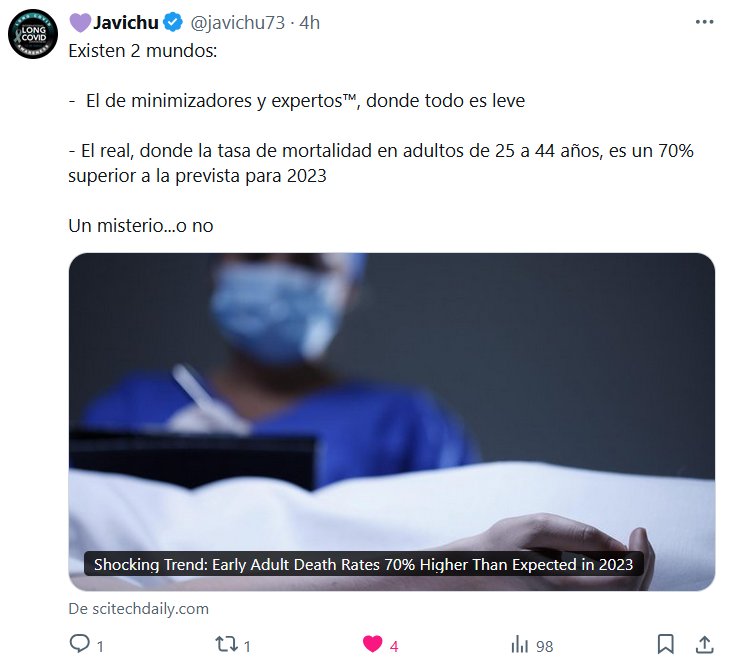
Task: Click the purple heart emoji by name
Action: click(x=80, y=22)
